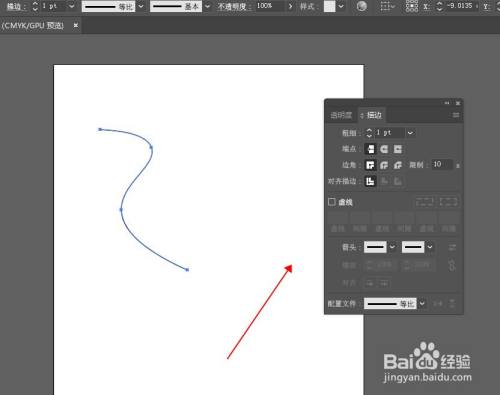Select the projecting cap icon in Stroke panel
The height and width of the screenshot is (395, 500).
click(398, 149)
